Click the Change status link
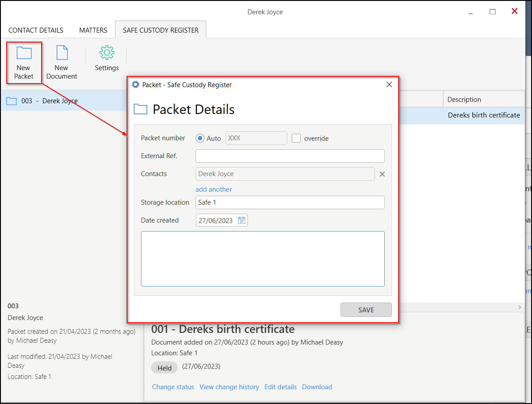 173,387
